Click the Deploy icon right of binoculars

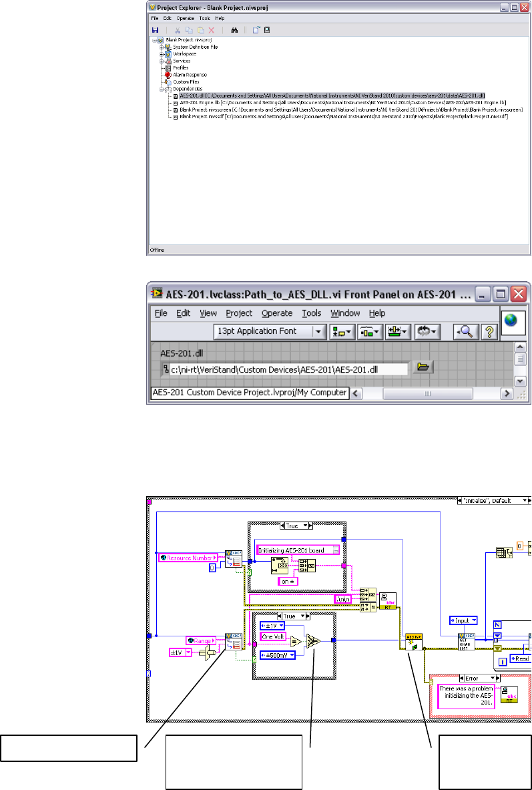coord(256,30)
